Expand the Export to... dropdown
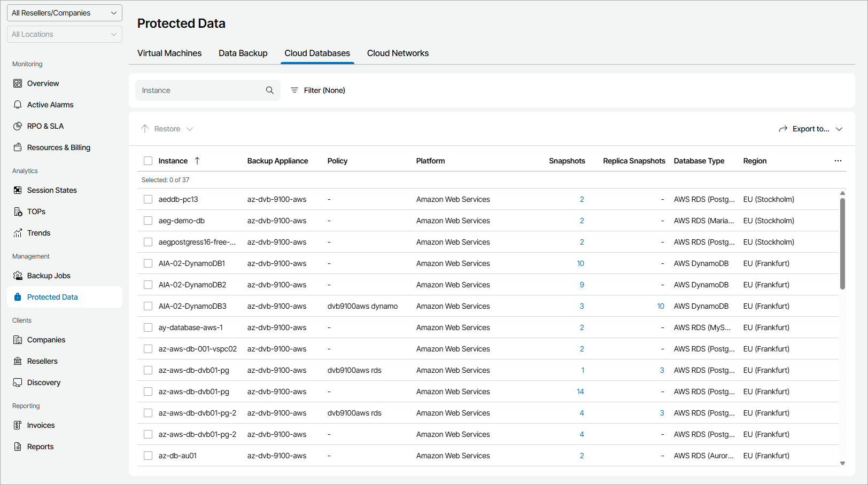 click(x=811, y=129)
